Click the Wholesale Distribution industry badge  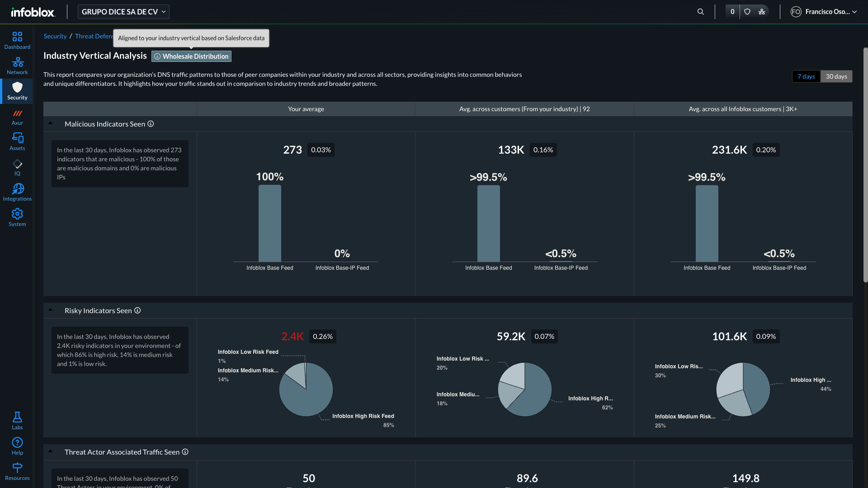[x=191, y=56]
